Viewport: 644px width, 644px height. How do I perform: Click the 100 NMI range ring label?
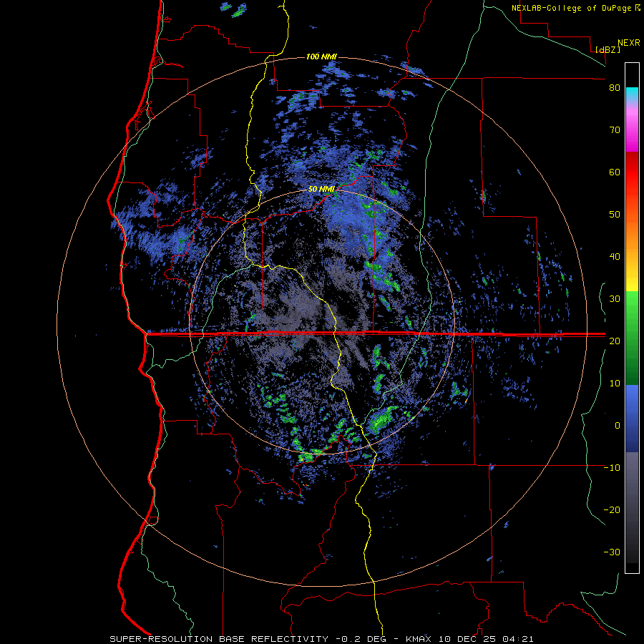click(x=321, y=57)
